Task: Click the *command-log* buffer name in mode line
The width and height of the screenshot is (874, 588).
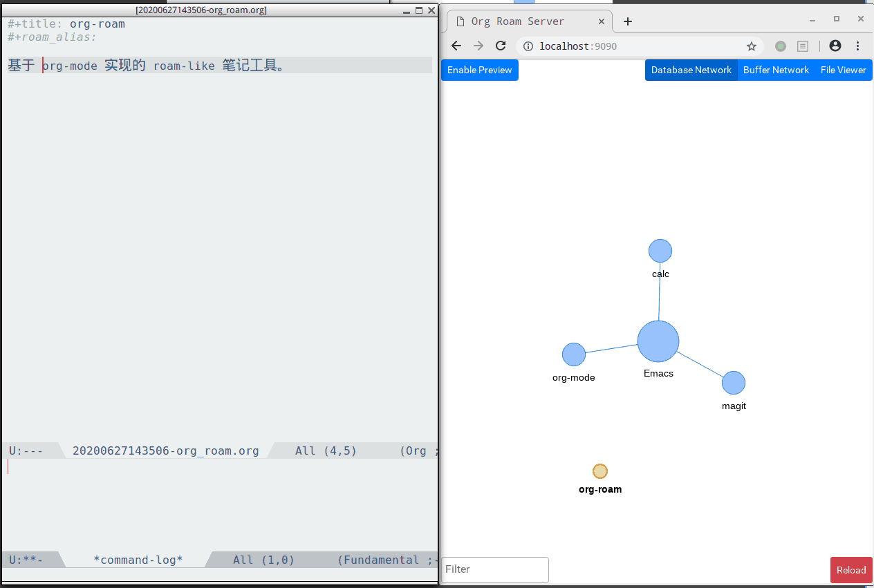Action: pyautogui.click(x=138, y=560)
